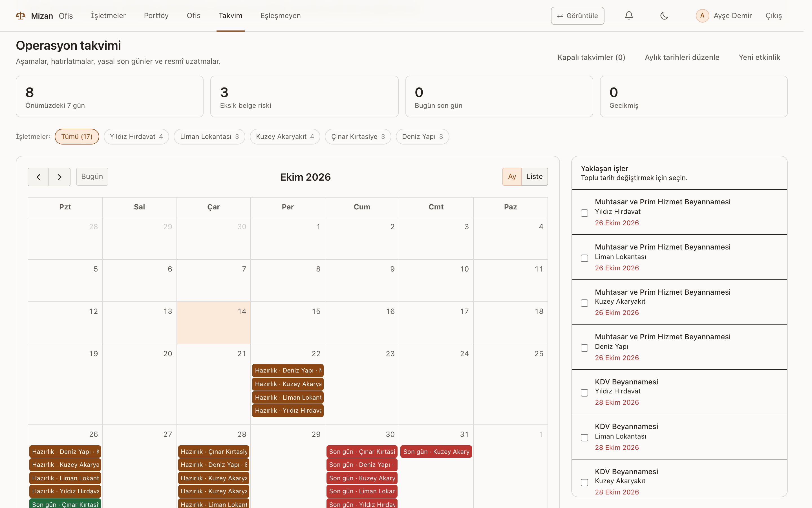Switch calendar to Liste view
This screenshot has height=508, width=812.
534,177
